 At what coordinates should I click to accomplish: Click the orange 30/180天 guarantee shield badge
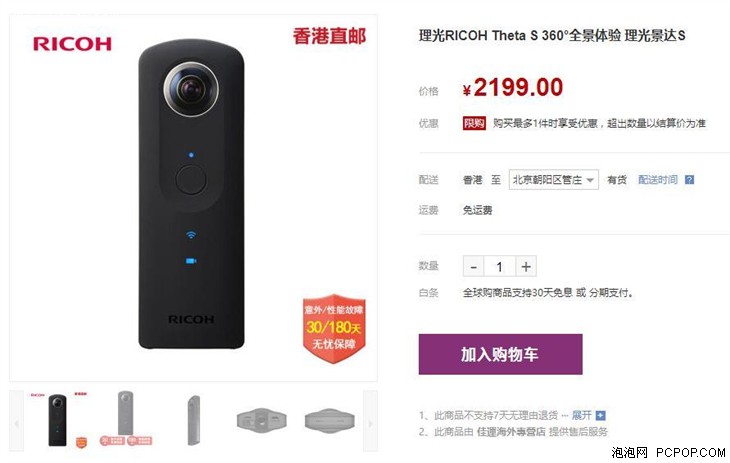click(x=334, y=329)
